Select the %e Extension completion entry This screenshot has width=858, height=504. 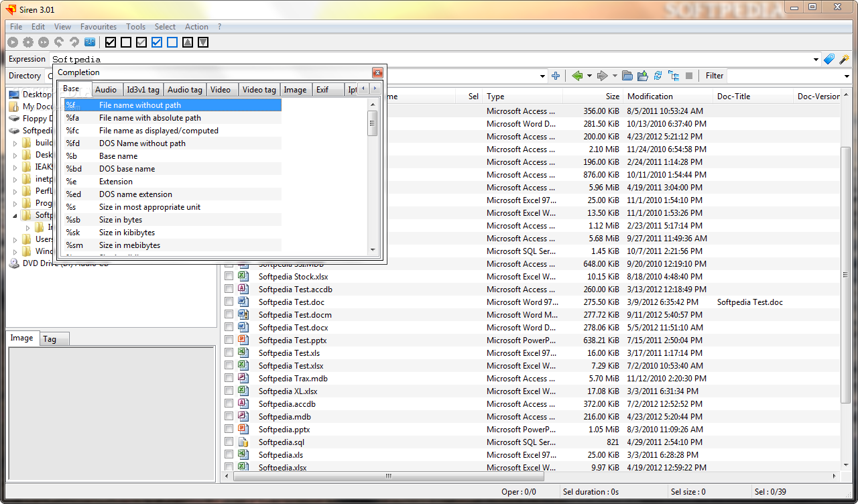[x=172, y=182]
